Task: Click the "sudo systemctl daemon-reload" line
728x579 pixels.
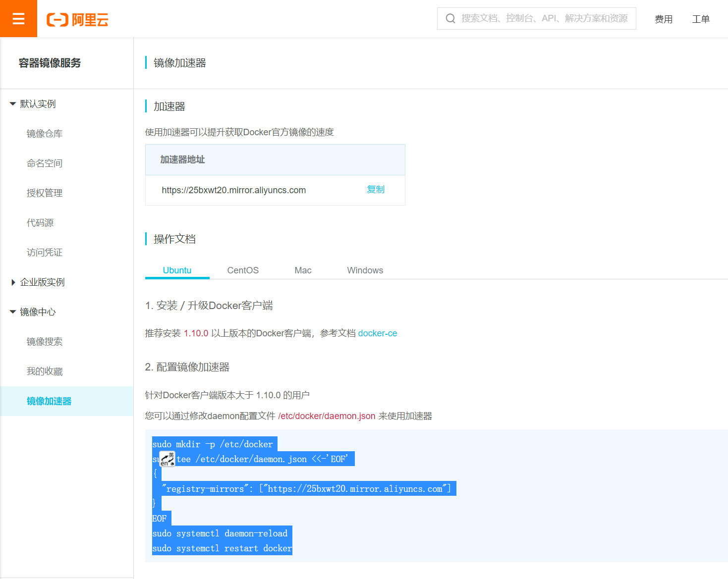Action: pyautogui.click(x=220, y=533)
